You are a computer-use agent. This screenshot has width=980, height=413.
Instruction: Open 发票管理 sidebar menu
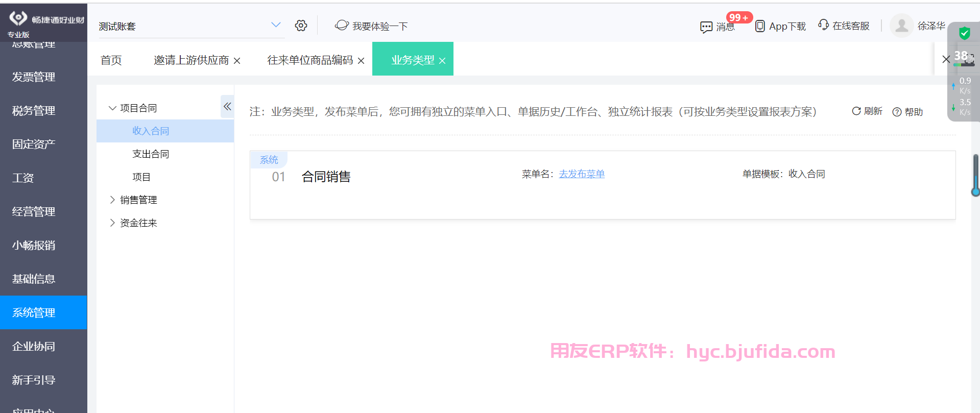coord(43,77)
